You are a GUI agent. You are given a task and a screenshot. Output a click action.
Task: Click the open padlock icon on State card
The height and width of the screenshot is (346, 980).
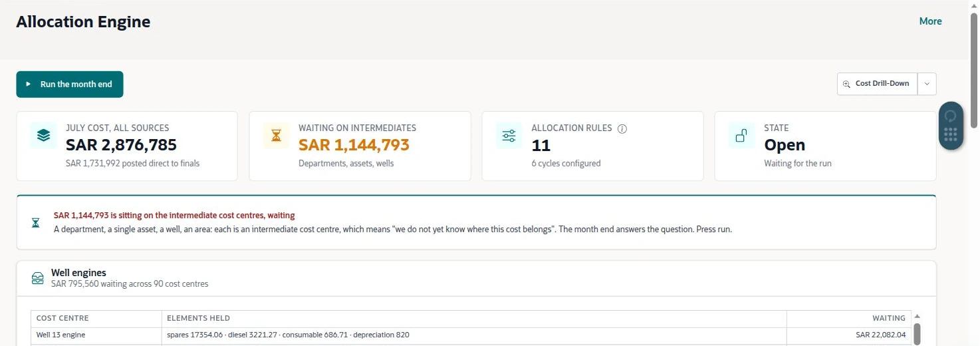pyautogui.click(x=741, y=135)
